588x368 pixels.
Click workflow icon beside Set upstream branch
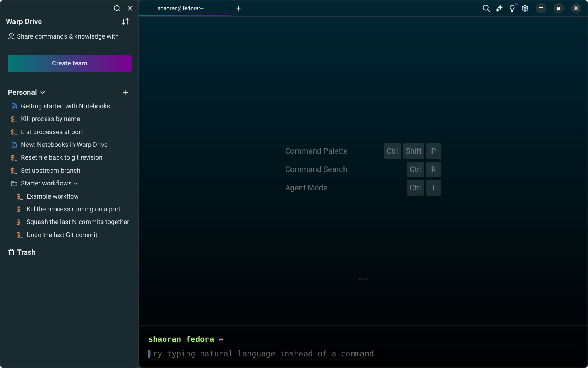click(x=14, y=171)
